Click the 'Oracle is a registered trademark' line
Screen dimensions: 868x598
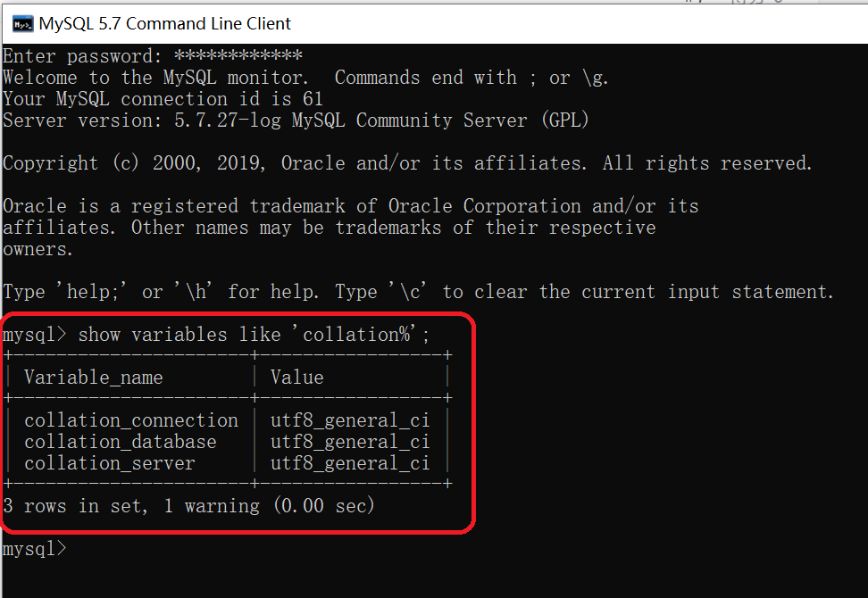(x=350, y=206)
